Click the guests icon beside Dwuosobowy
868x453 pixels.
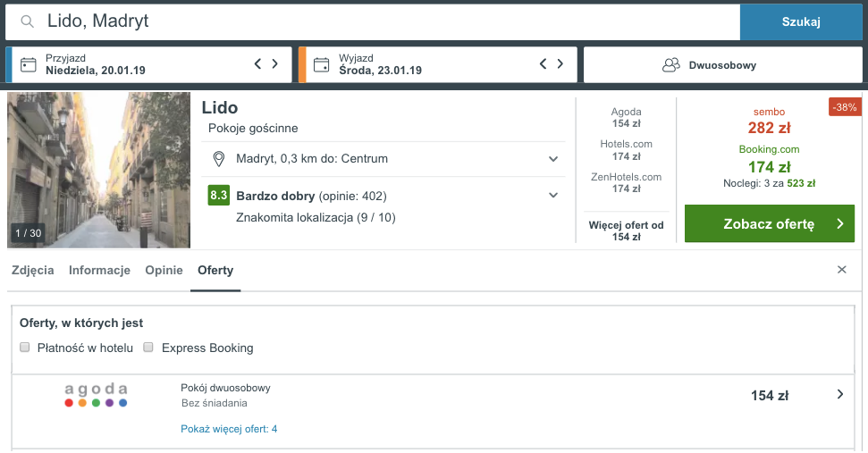[671, 65]
